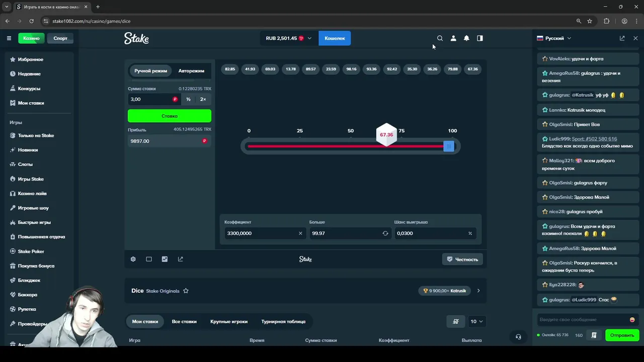The image size is (644, 362).
Task: Open RUB balance currency dropdown
Action: (289, 38)
